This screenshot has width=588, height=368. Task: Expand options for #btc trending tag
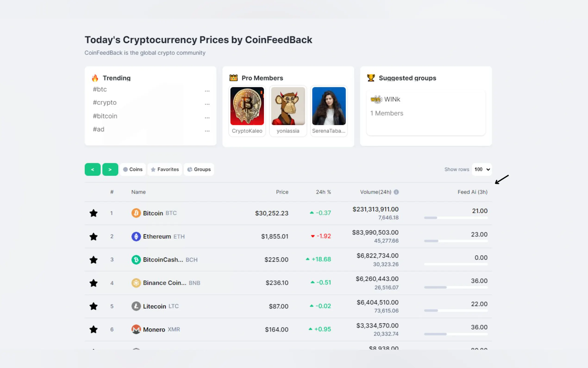(x=207, y=90)
